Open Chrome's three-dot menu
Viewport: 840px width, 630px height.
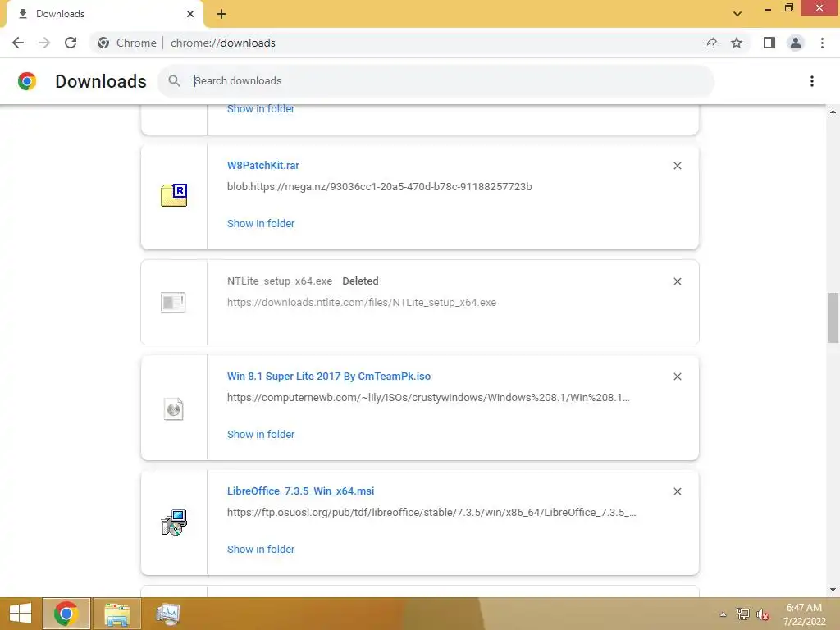(x=822, y=43)
